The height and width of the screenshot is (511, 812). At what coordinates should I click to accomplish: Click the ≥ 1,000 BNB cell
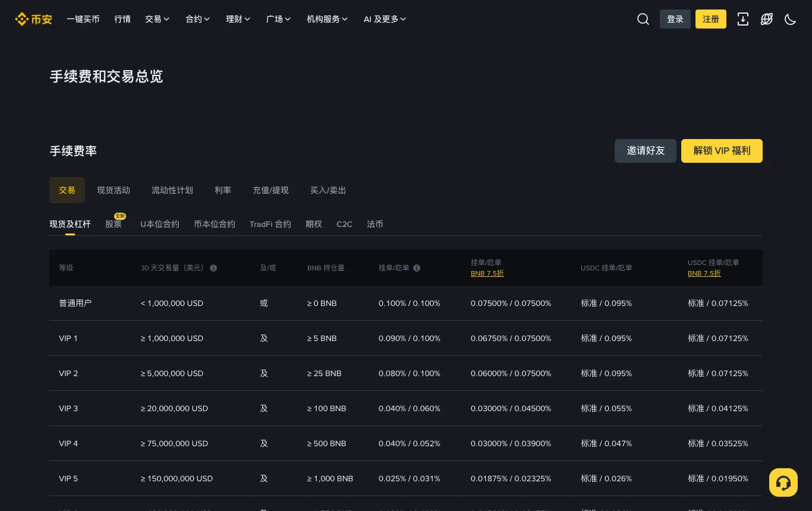tap(331, 478)
